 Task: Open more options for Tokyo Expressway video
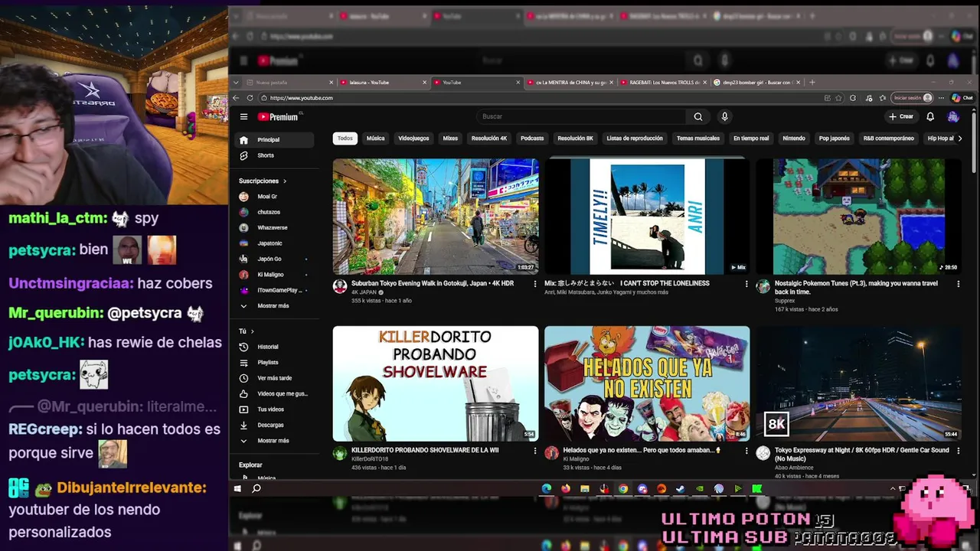(958, 451)
